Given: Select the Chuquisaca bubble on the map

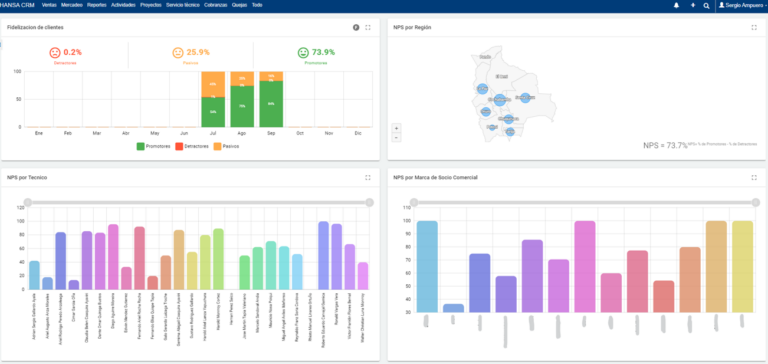Looking at the screenshot, I should [508, 119].
